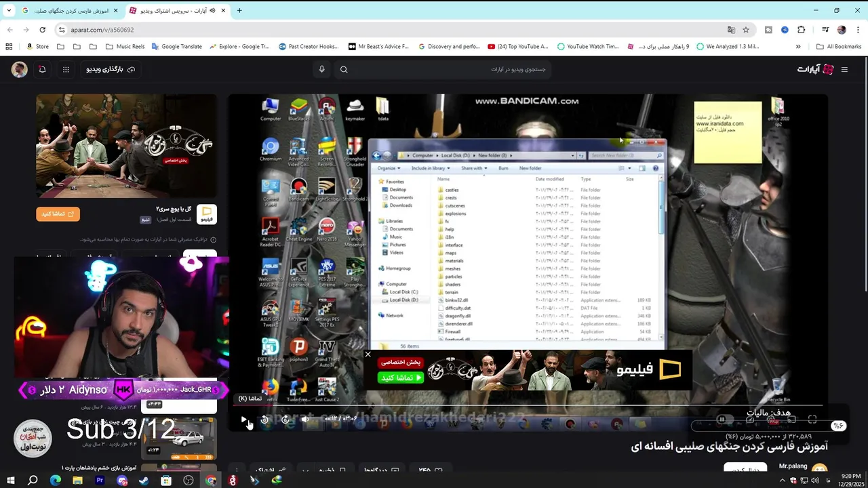
Task: Click the address bar URL
Action: (102, 30)
